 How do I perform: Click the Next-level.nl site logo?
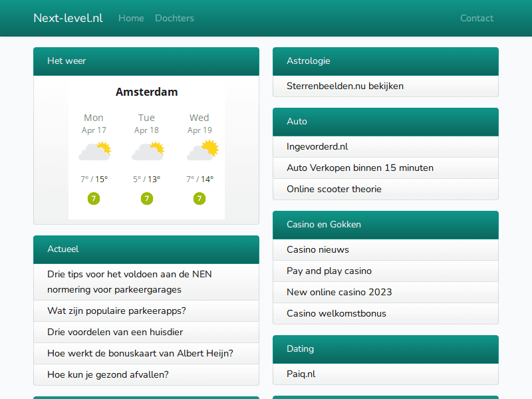68,18
